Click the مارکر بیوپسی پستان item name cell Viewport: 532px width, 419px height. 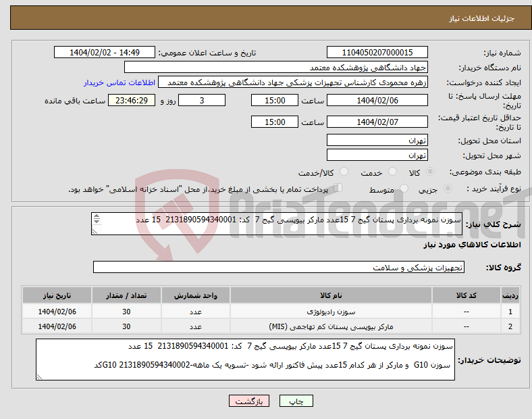[x=331, y=326]
